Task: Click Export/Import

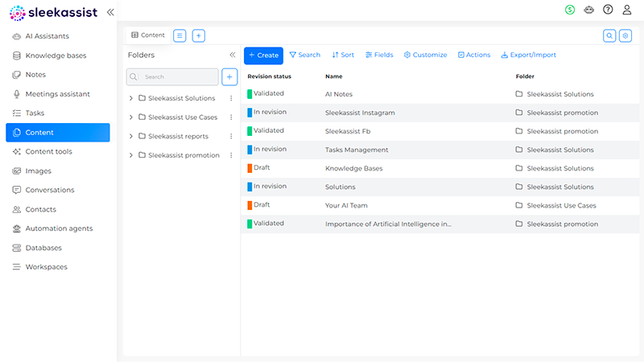Action: tap(529, 55)
